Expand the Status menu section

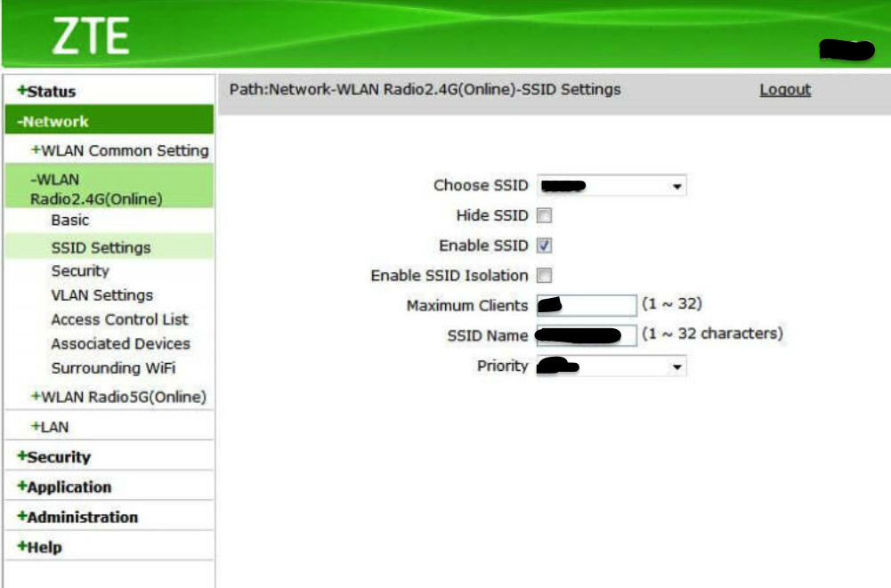(x=46, y=91)
